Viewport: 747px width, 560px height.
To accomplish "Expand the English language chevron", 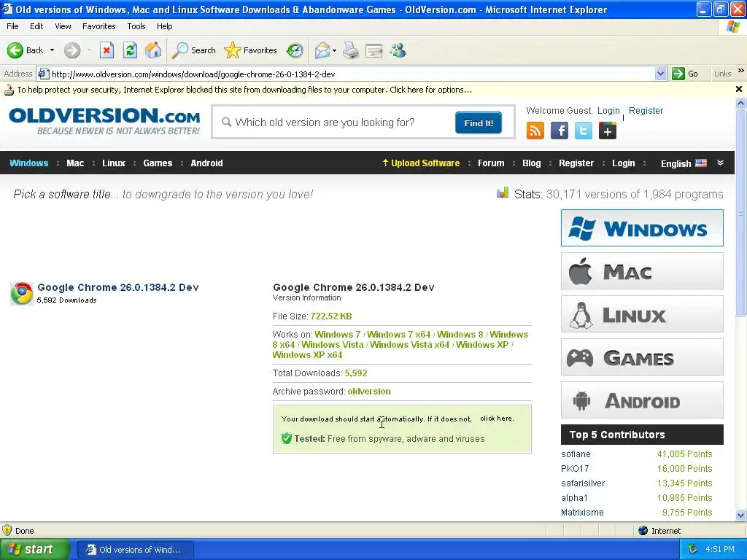I will click(x=720, y=163).
